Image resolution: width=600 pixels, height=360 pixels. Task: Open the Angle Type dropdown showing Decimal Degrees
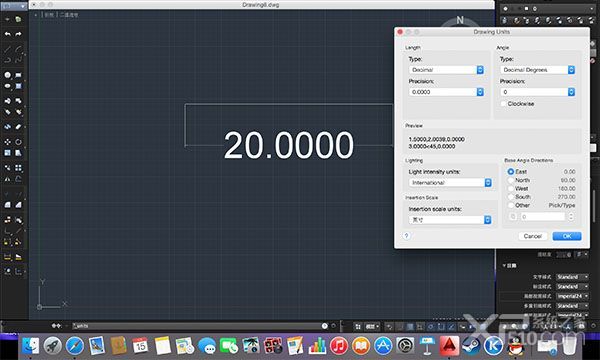(x=538, y=70)
